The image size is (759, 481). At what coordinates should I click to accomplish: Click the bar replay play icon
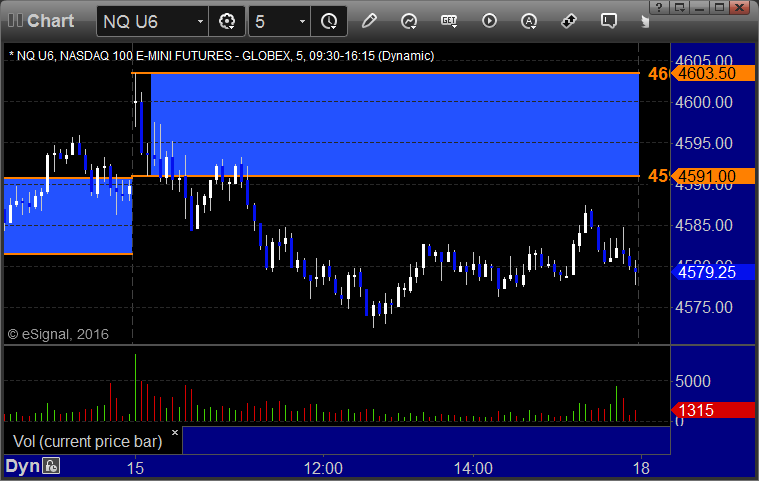[489, 21]
